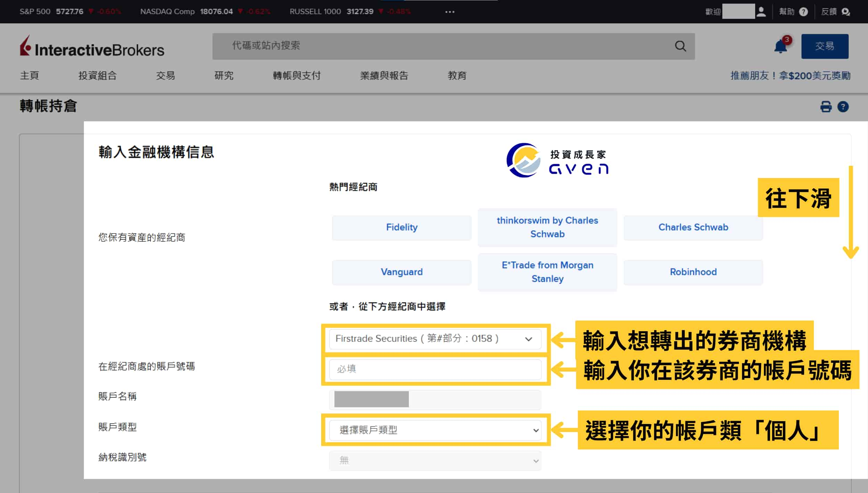The image size is (868, 493).
Task: Select Charles Schwab broker button
Action: pos(693,227)
